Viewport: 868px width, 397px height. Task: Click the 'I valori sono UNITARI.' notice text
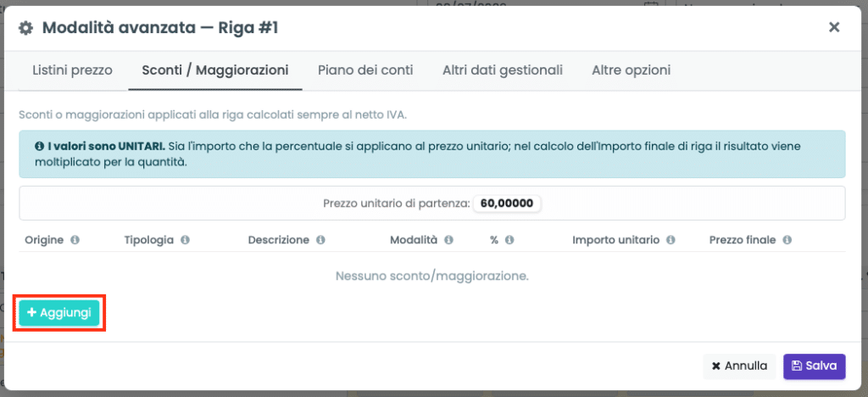coord(106,147)
